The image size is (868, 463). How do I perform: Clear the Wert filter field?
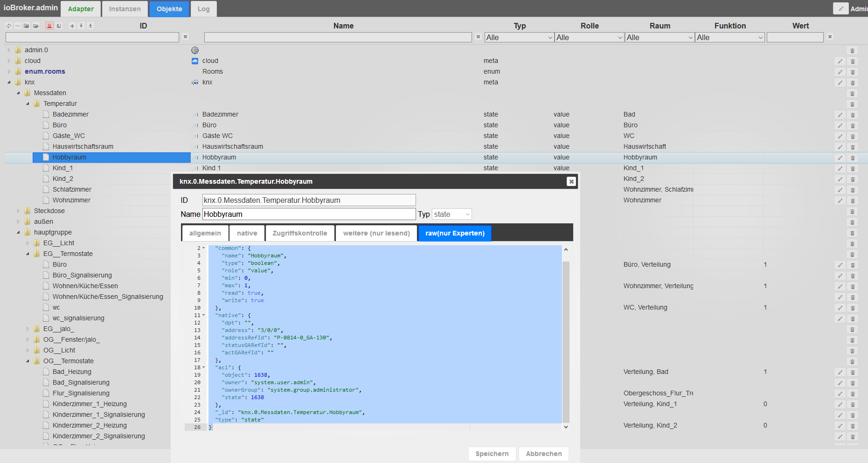pos(830,37)
